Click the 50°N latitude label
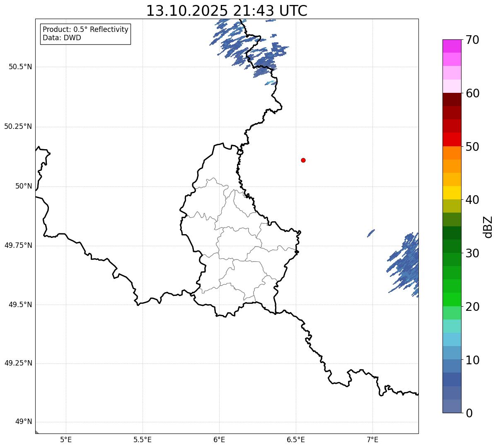 (24, 186)
